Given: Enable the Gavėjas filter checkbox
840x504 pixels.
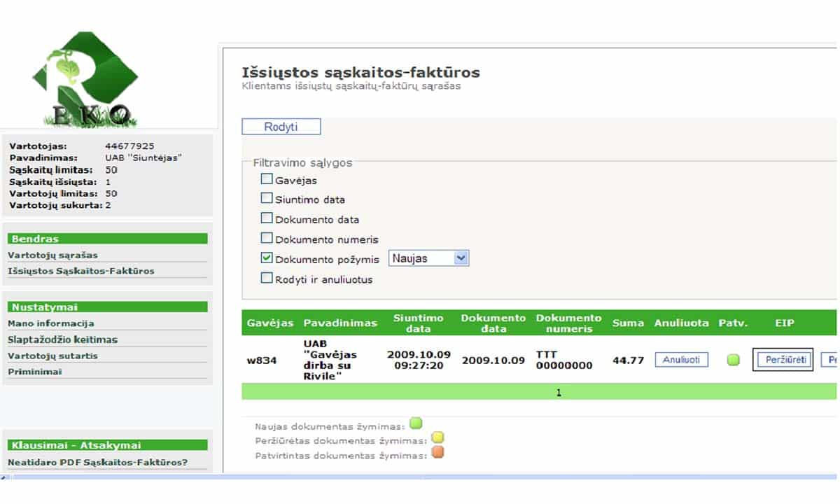Looking at the screenshot, I should point(267,179).
